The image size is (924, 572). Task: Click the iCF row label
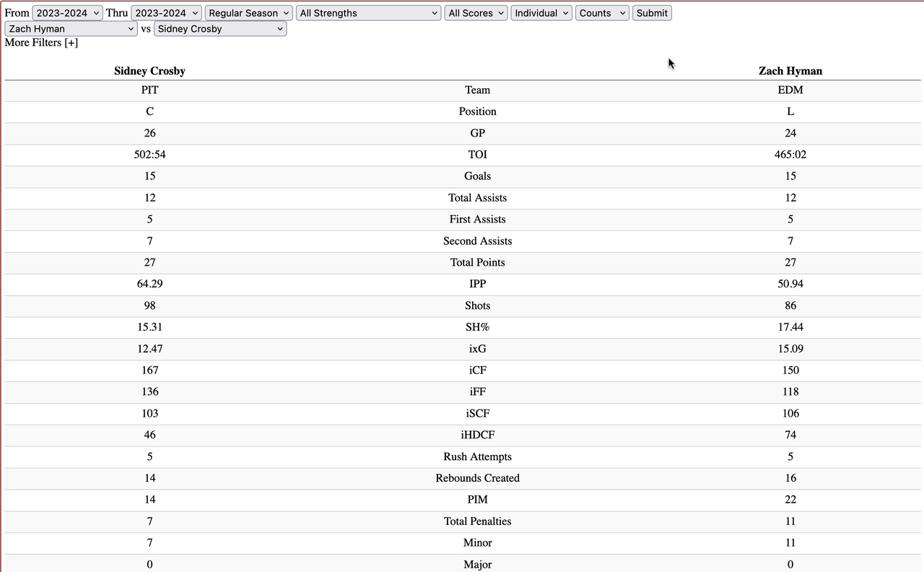(x=477, y=370)
